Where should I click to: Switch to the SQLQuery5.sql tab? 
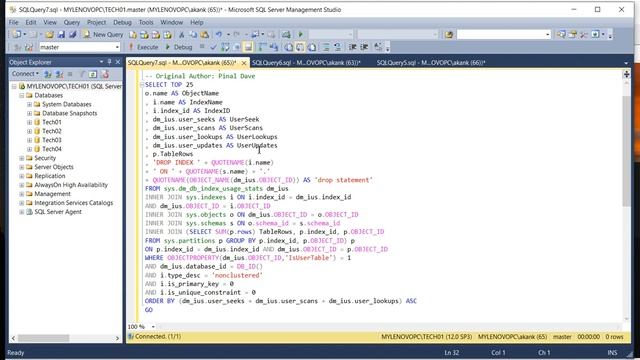(431, 63)
